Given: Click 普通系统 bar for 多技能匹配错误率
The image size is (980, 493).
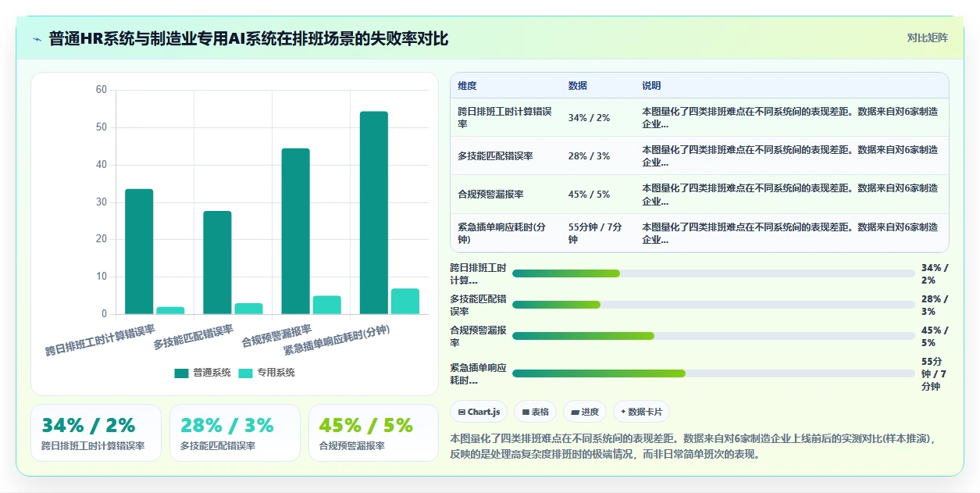Looking at the screenshot, I should click(217, 263).
